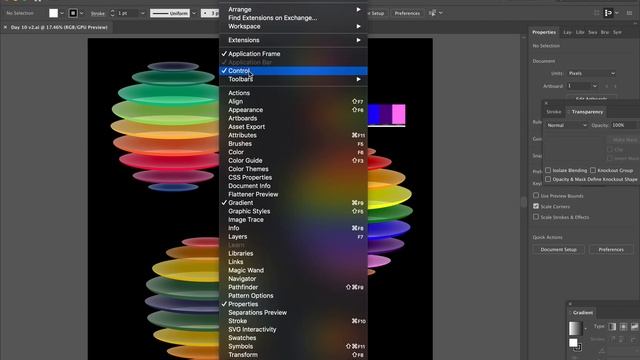Image resolution: width=640 pixels, height=360 pixels.
Task: Choose Transform in the Window menu
Action: coord(293,355)
